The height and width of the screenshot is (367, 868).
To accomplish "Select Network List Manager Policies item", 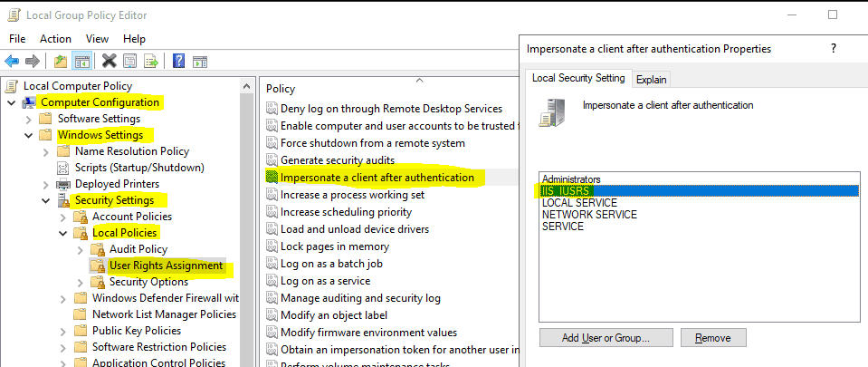I will click(x=165, y=314).
